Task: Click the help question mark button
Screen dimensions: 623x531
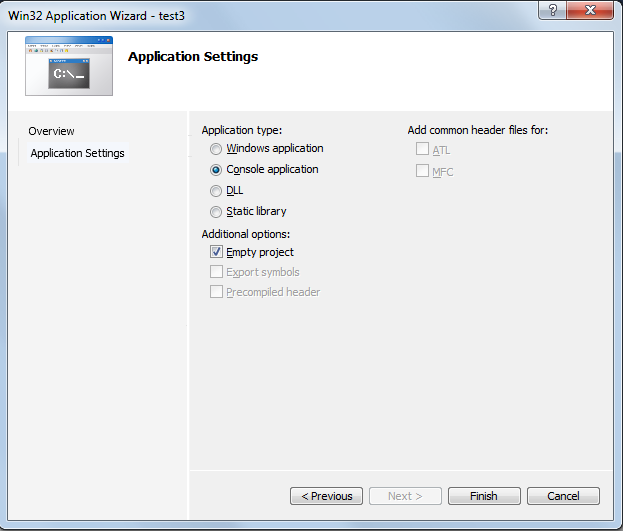Action: [x=552, y=9]
